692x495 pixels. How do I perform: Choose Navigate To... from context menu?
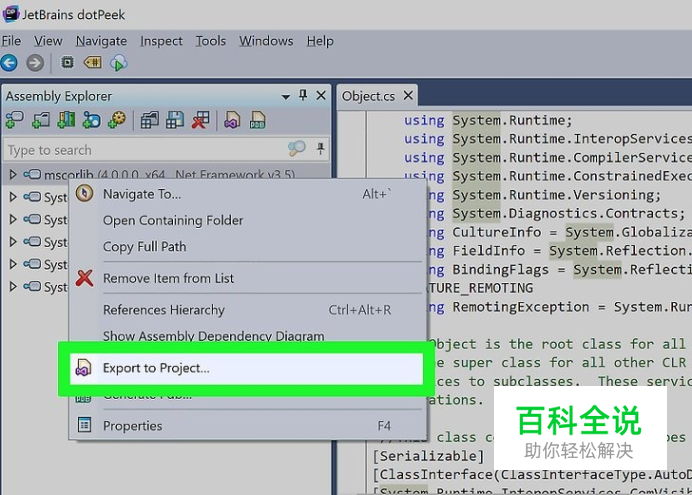tap(248, 194)
